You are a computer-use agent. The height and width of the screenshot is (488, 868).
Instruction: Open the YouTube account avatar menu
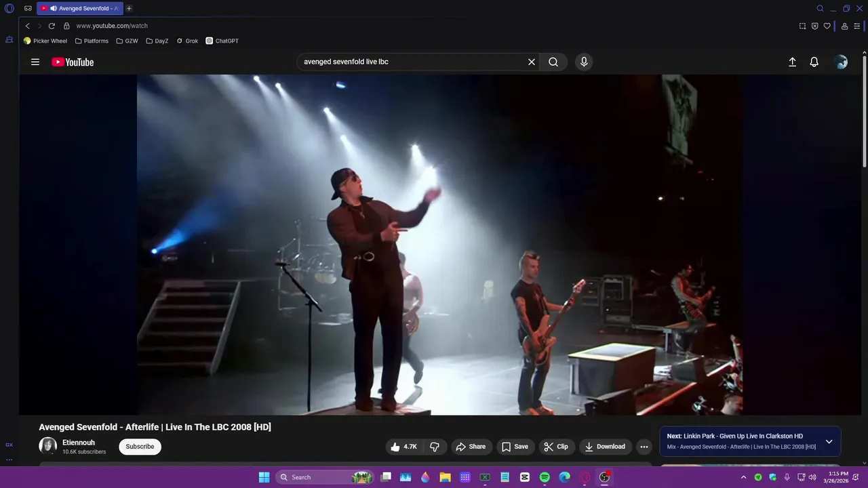click(841, 62)
